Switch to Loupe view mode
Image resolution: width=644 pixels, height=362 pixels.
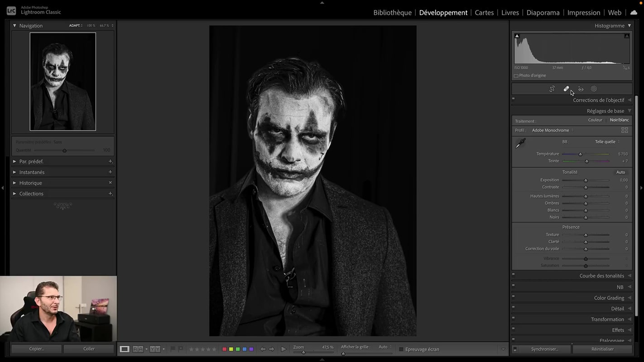click(125, 349)
